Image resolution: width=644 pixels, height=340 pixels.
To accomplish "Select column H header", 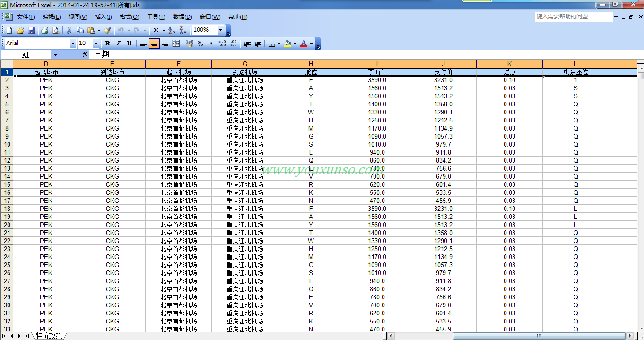I will click(311, 64).
